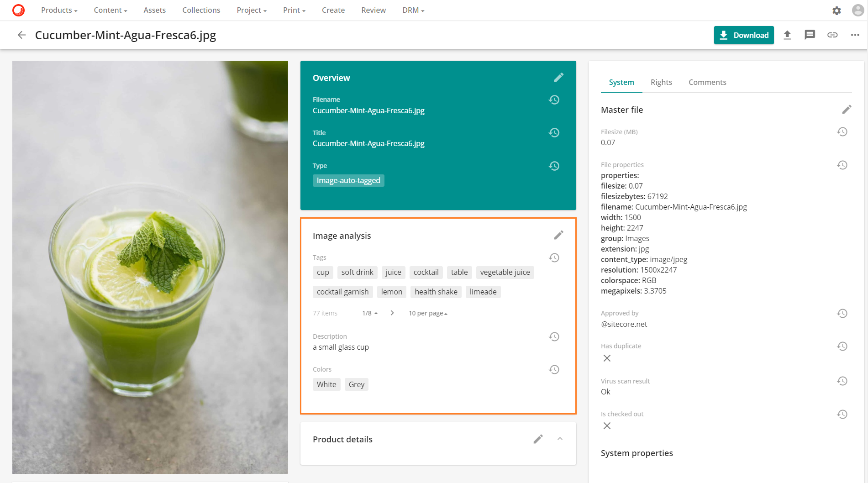The height and width of the screenshot is (483, 868).
Task: Switch to the Rights tab
Action: (661, 82)
